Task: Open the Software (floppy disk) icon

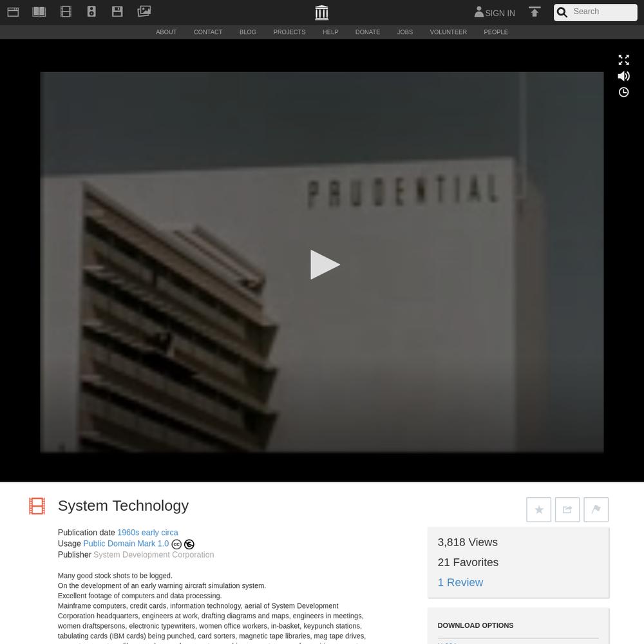Action: [x=117, y=12]
